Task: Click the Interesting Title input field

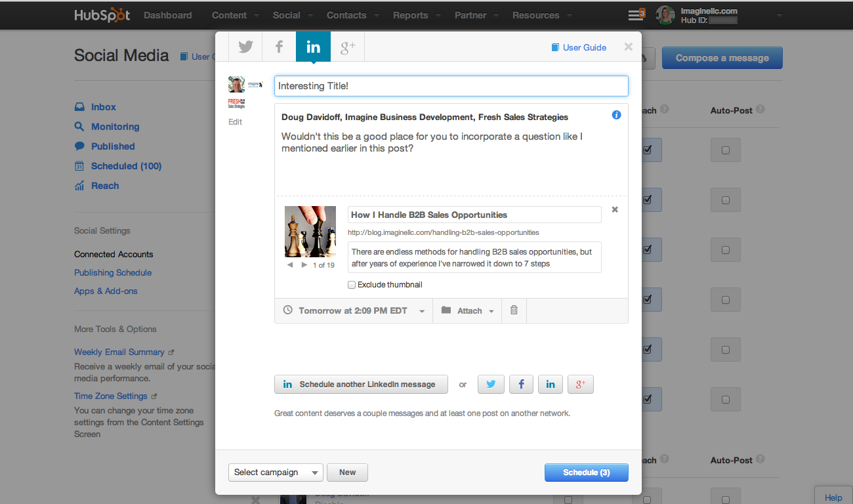Action: 451,86
